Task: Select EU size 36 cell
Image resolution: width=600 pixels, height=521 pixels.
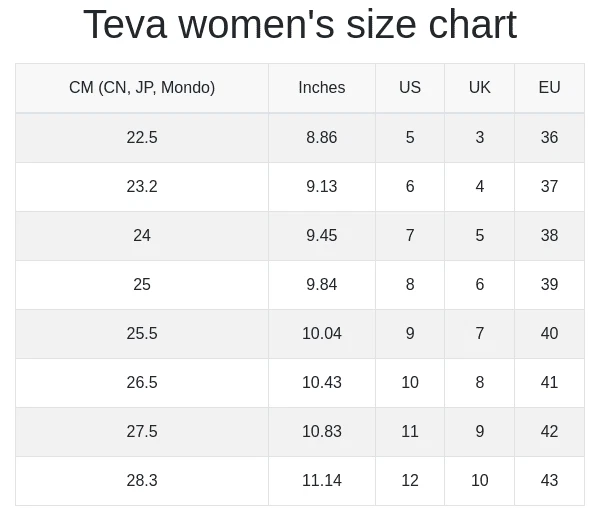Action: (x=549, y=138)
